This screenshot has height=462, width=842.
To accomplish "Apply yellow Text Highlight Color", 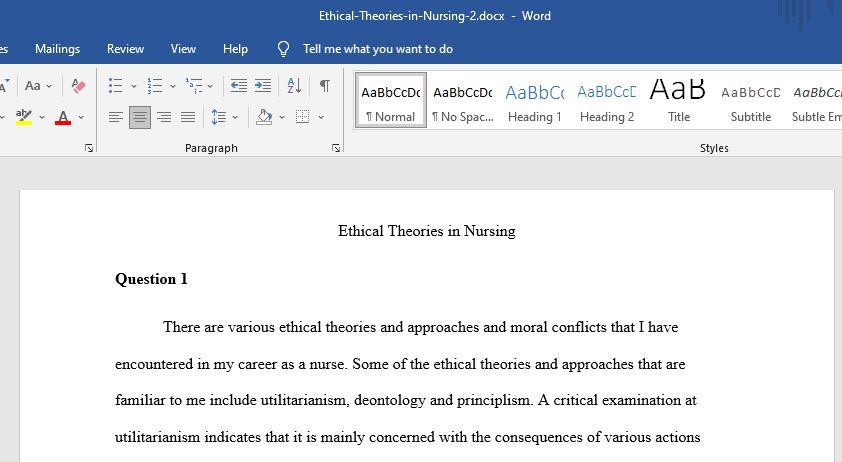I will pyautogui.click(x=24, y=117).
